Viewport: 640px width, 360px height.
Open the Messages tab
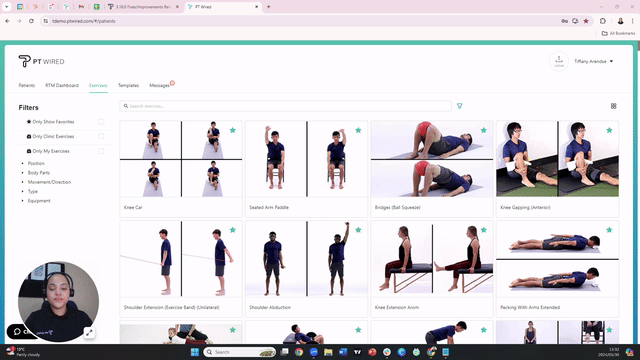coord(160,85)
